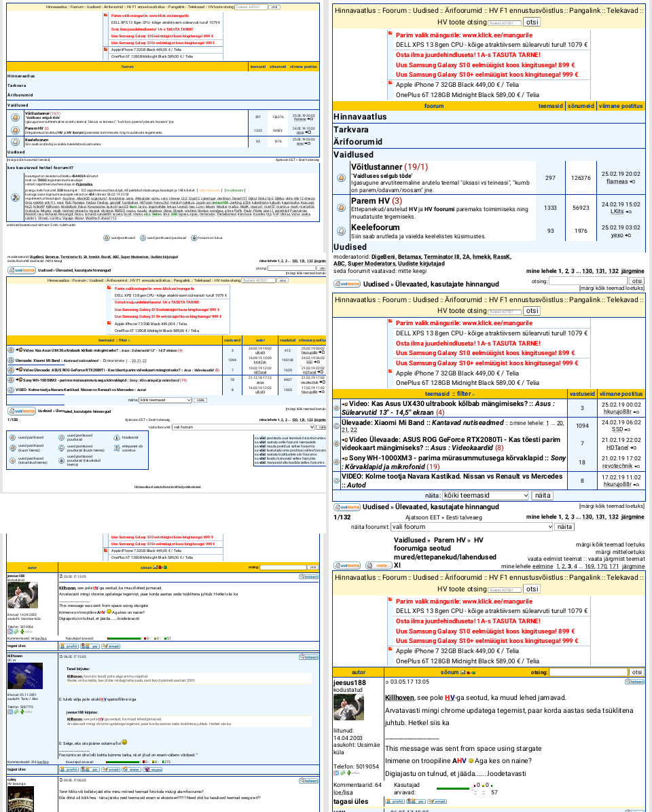Click the 'administraator' legend link in compact forum index

pyautogui.click(x=209, y=190)
